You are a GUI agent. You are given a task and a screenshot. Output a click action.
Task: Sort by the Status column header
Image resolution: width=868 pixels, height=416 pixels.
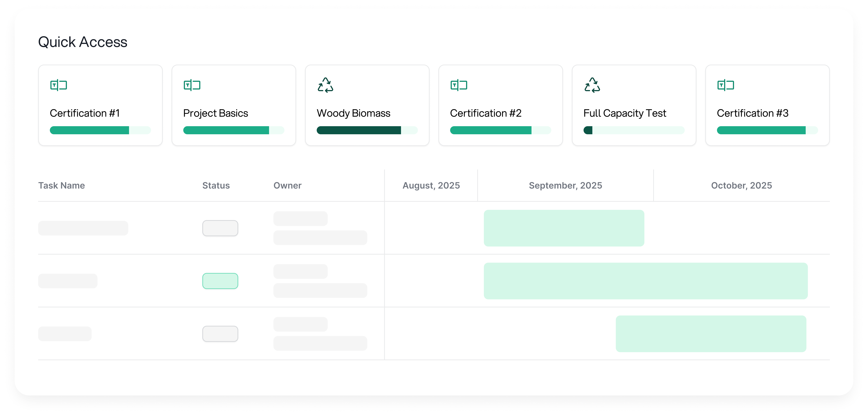coord(216,185)
